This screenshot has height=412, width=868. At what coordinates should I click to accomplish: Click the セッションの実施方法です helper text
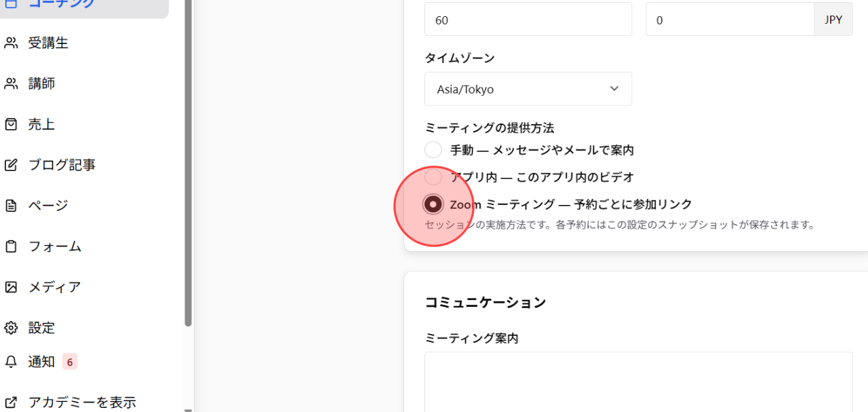point(620,225)
